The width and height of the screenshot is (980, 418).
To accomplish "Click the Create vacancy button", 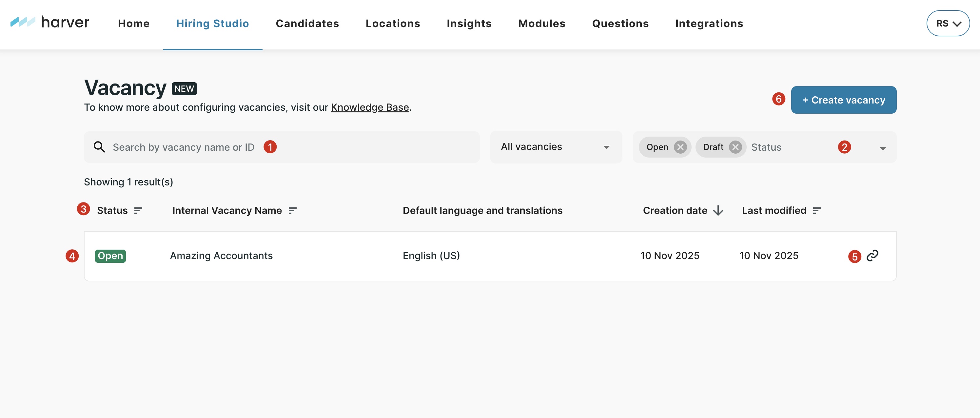I will 843,100.
